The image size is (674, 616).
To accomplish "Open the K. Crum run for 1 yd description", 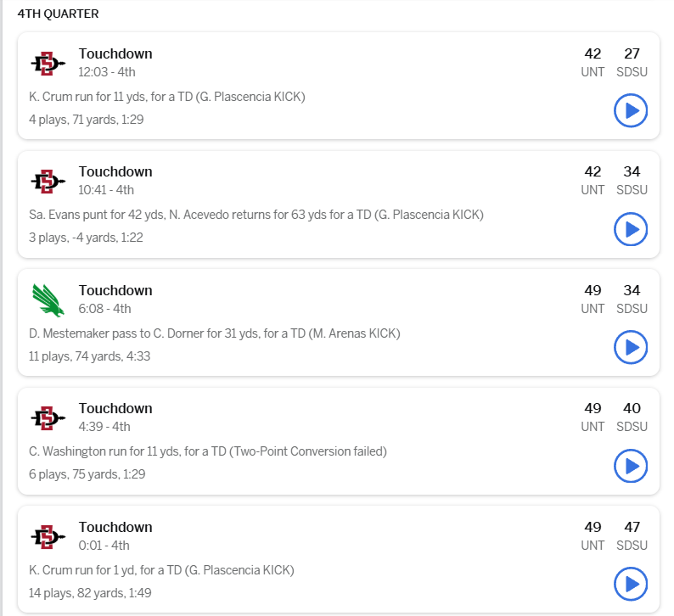I will (161, 570).
